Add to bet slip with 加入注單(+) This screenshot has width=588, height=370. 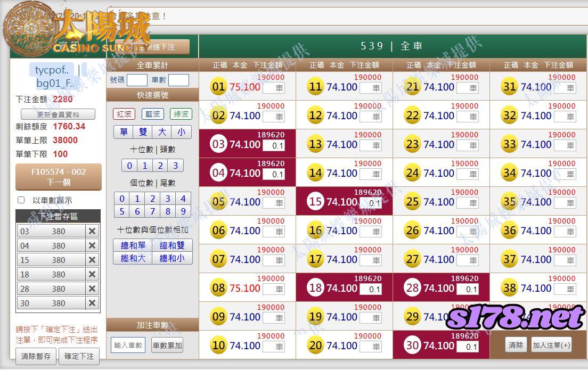(552, 345)
